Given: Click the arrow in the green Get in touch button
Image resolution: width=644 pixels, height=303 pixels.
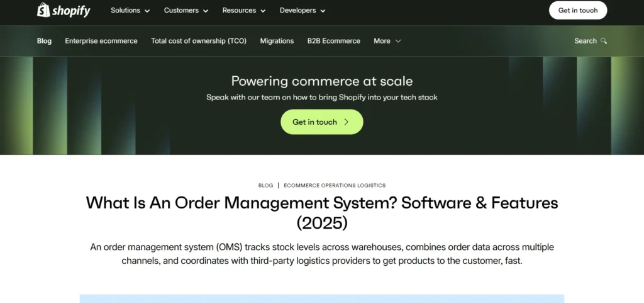Looking at the screenshot, I should [347, 122].
